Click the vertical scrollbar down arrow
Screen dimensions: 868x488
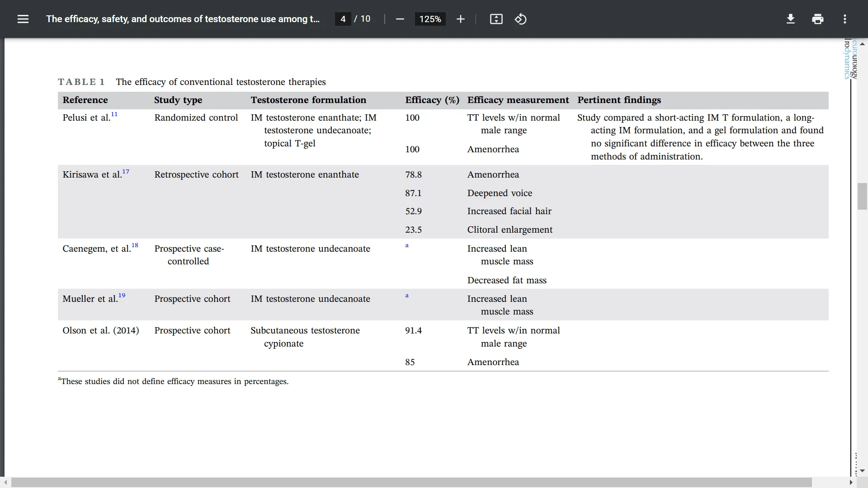coord(862,471)
